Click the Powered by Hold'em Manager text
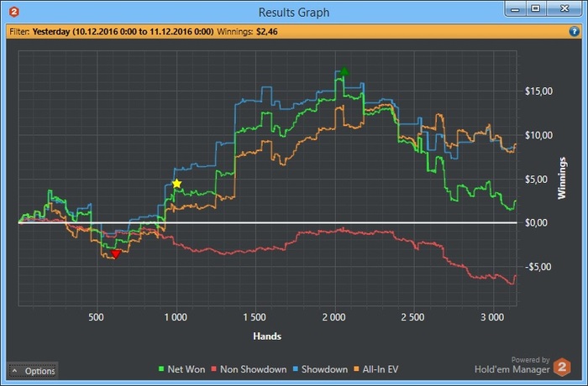Screen dimensions: 588x386 pyautogui.click(x=512, y=365)
